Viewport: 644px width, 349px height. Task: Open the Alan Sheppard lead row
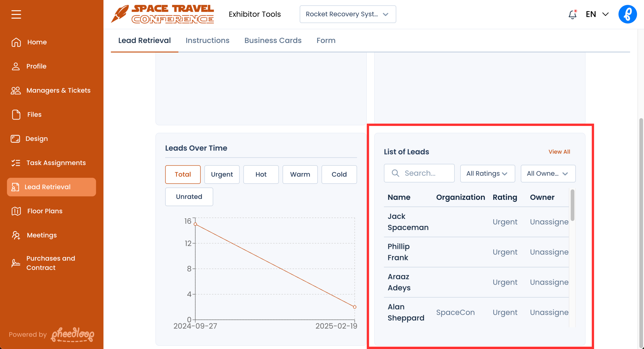pyautogui.click(x=476, y=313)
